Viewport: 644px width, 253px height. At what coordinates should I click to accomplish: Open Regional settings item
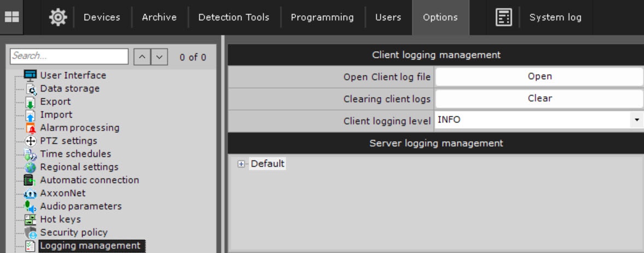point(79,167)
